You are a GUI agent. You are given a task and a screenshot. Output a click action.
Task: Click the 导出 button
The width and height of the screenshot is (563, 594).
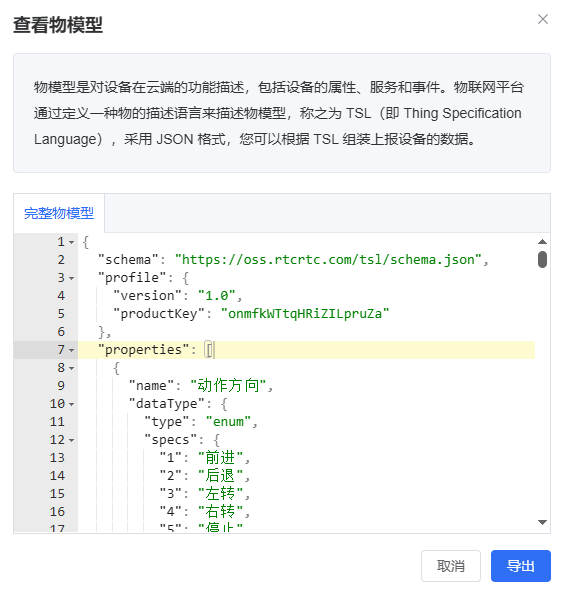point(521,566)
